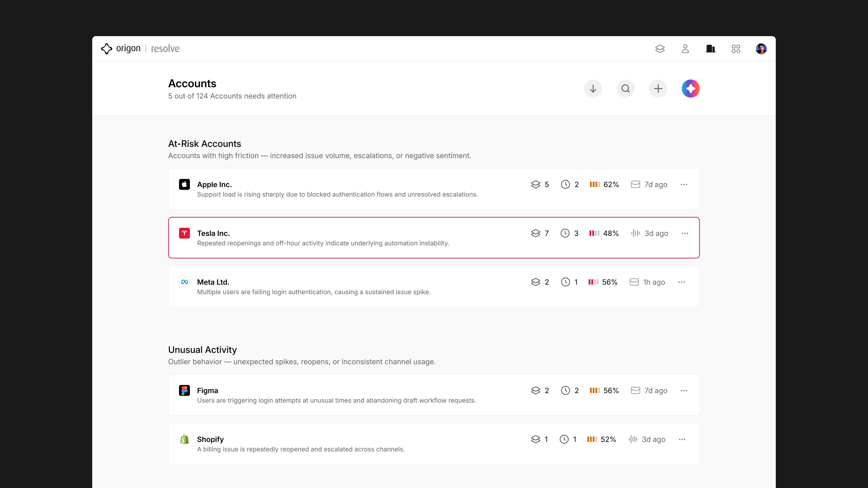The width and height of the screenshot is (868, 488).
Task: Open the Tesla Inc. account card
Action: [337, 237]
